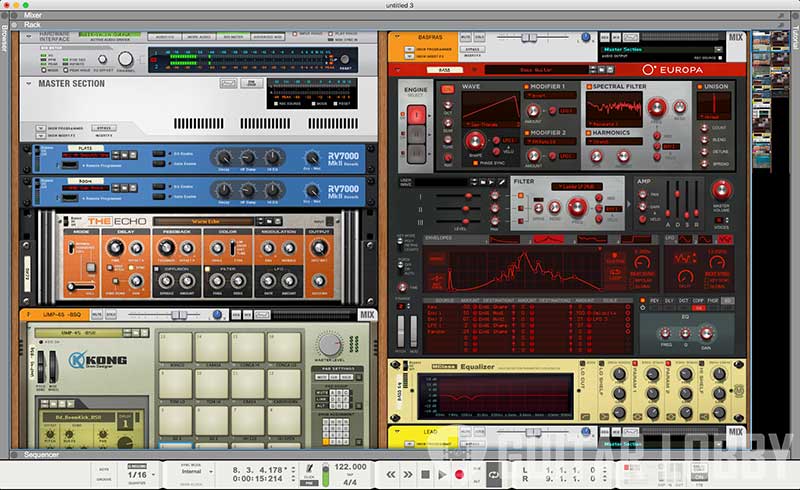Screen dimensions: 800x490
Task: Click the transport Stop button
Action: tap(425, 475)
